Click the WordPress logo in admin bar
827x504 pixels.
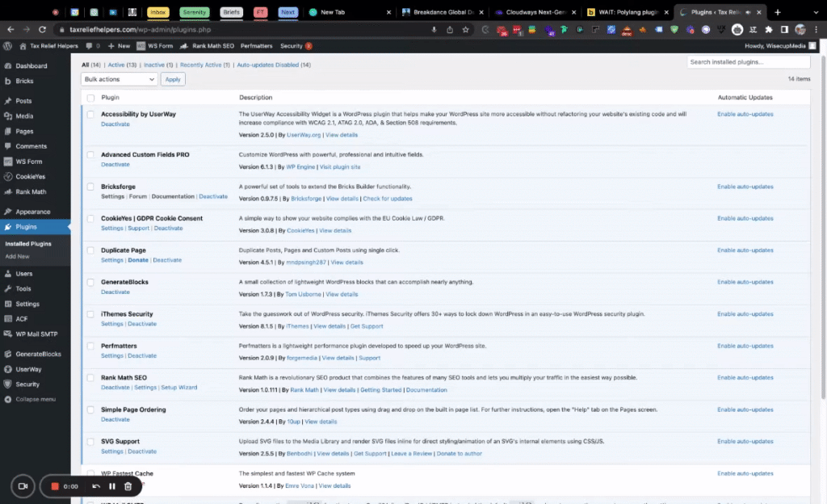(7, 46)
